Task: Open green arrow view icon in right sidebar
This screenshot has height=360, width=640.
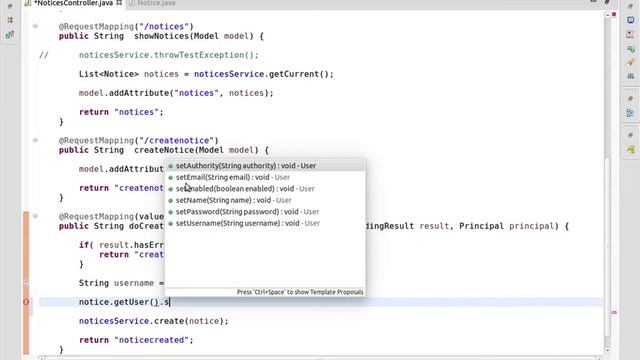Action: coord(631,49)
